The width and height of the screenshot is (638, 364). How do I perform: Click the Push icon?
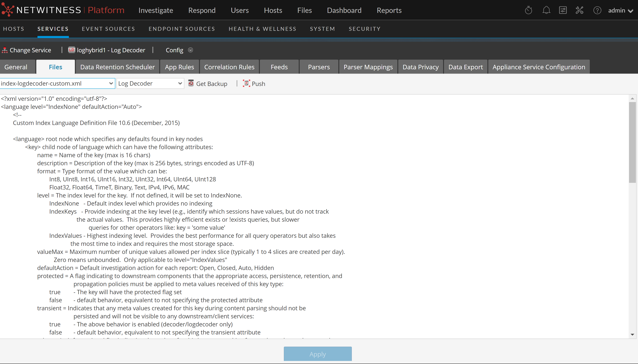tap(246, 83)
